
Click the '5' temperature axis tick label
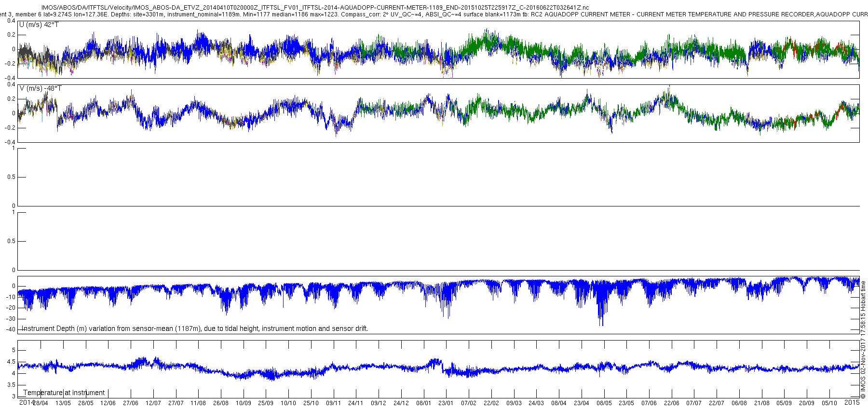14,350
